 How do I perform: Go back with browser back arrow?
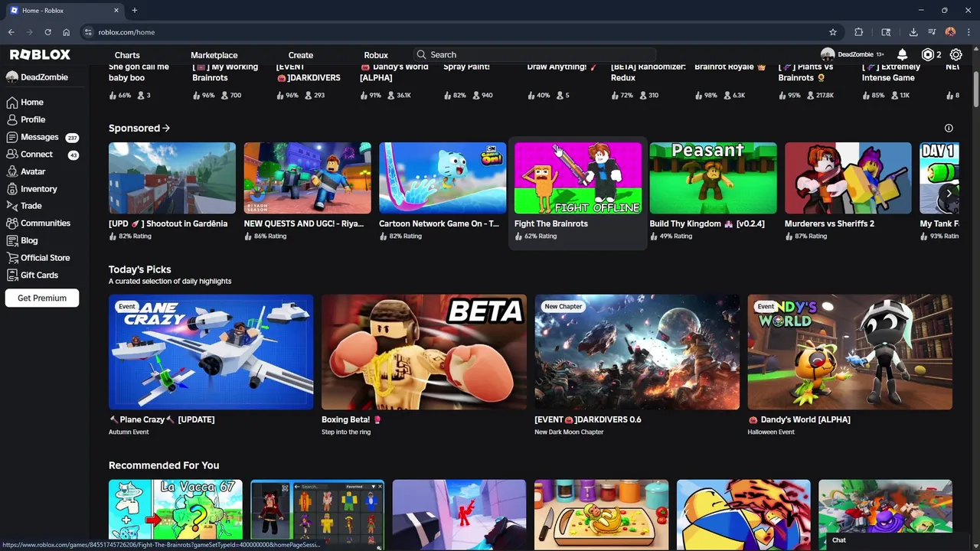pos(11,32)
